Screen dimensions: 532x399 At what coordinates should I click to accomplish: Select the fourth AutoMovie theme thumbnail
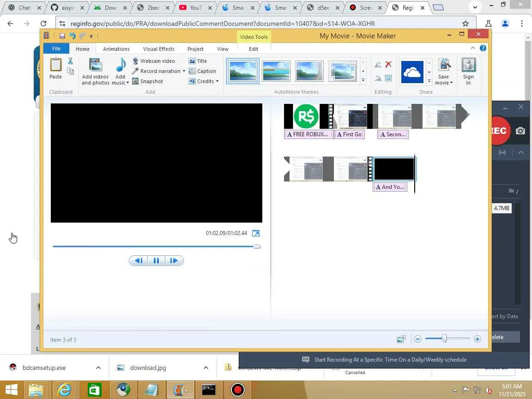343,71
